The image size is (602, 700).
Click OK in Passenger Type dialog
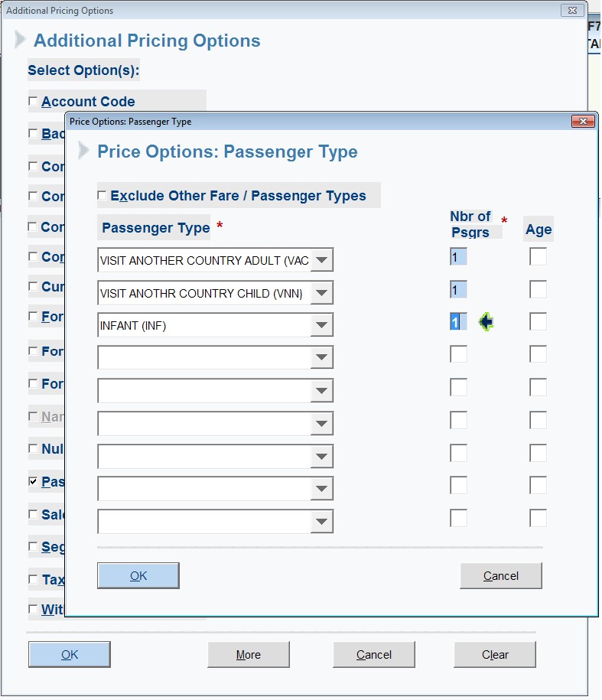(138, 576)
